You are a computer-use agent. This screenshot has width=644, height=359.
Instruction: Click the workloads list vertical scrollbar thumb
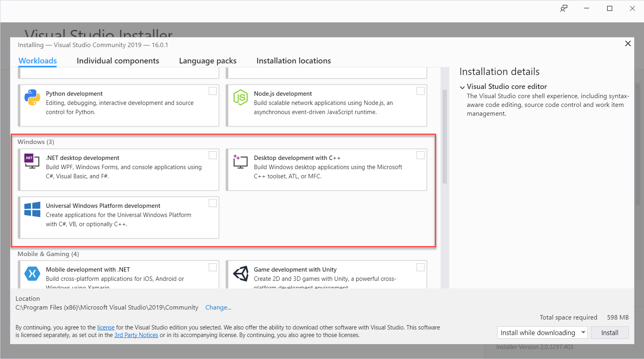click(x=444, y=137)
